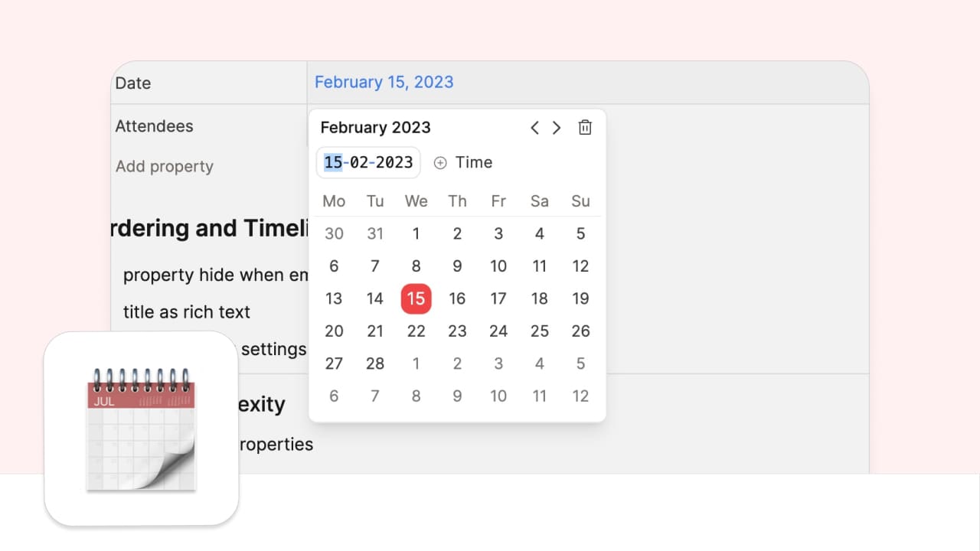This screenshot has width=980, height=551.
Task: Open the February 15, 2023 date link
Action: [384, 82]
